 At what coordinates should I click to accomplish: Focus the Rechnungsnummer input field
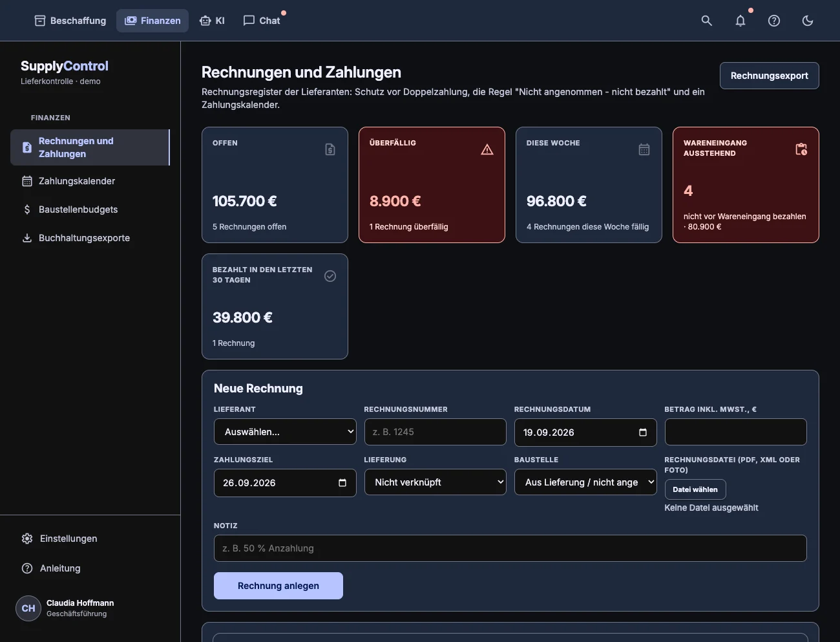(436, 432)
